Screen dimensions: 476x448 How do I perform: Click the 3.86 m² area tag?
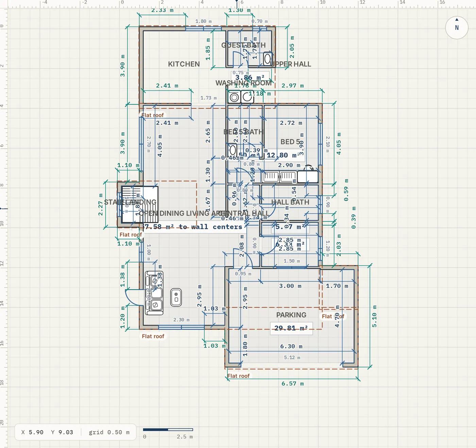250,78
